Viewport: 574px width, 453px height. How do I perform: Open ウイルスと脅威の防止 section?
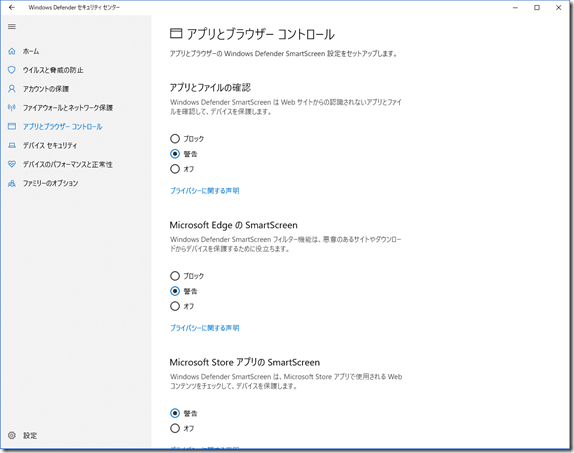[x=53, y=70]
